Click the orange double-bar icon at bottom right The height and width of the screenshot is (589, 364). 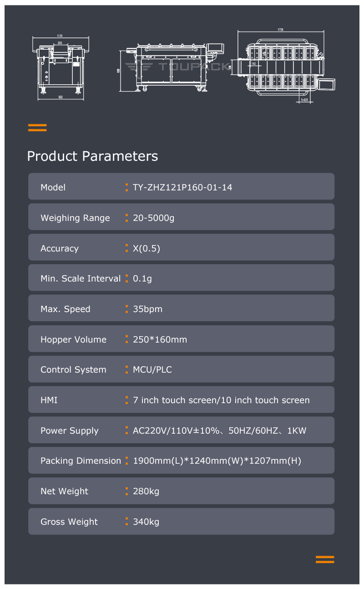pos(325,559)
